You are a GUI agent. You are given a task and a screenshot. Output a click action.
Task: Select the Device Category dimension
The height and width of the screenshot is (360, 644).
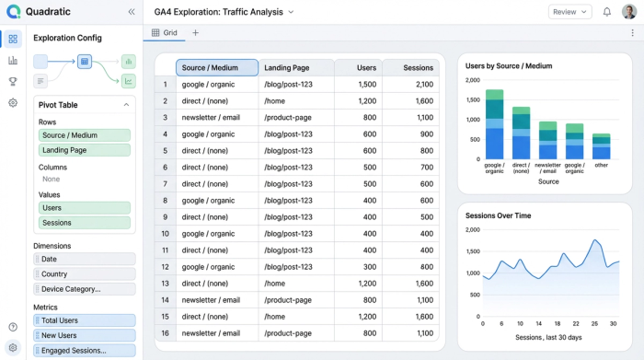(85, 289)
